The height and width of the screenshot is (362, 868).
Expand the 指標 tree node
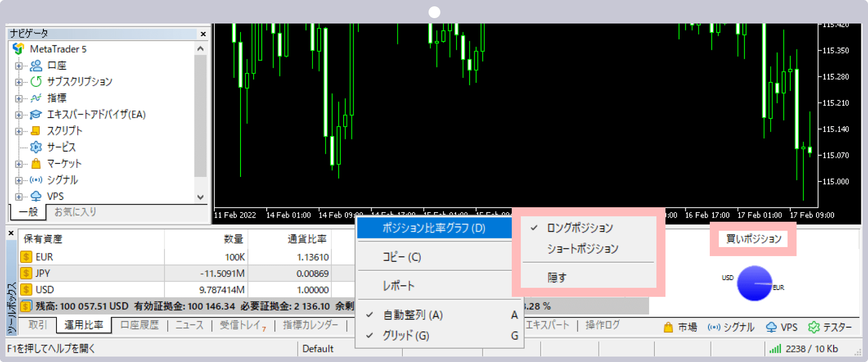click(19, 99)
